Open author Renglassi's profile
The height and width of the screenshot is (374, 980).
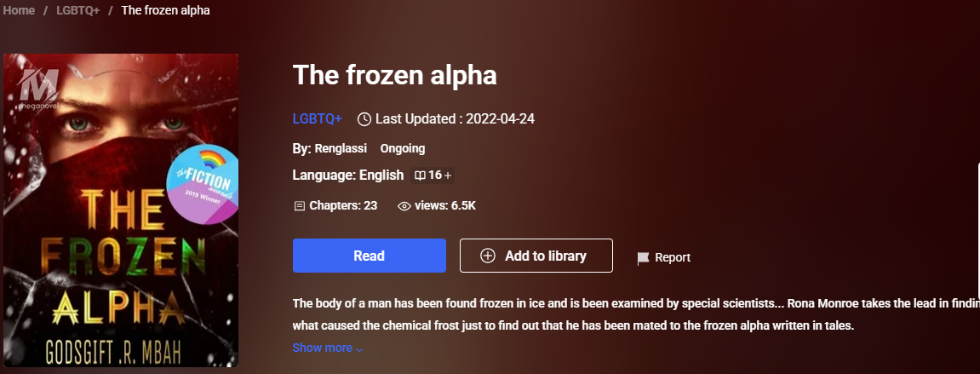click(x=340, y=148)
